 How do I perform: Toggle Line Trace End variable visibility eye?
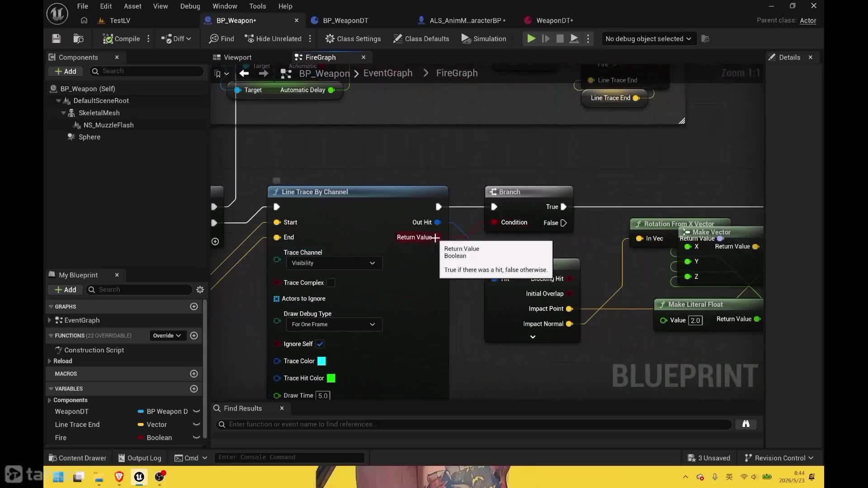point(196,425)
